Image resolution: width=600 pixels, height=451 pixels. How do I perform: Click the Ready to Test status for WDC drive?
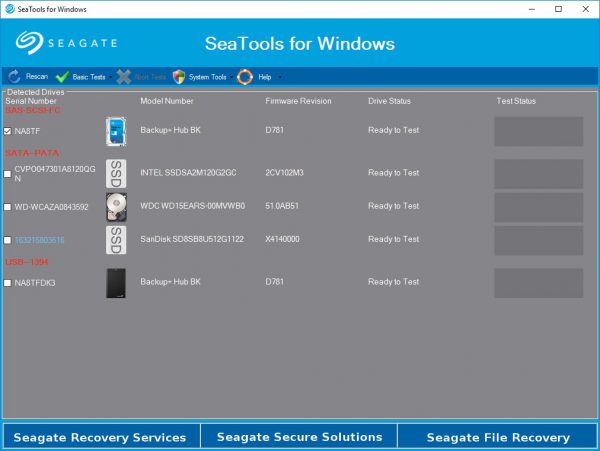[393, 206]
